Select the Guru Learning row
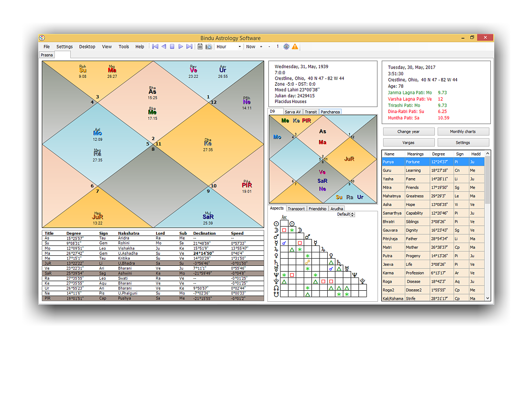This screenshot has height=410, width=532. pyautogui.click(x=433, y=170)
